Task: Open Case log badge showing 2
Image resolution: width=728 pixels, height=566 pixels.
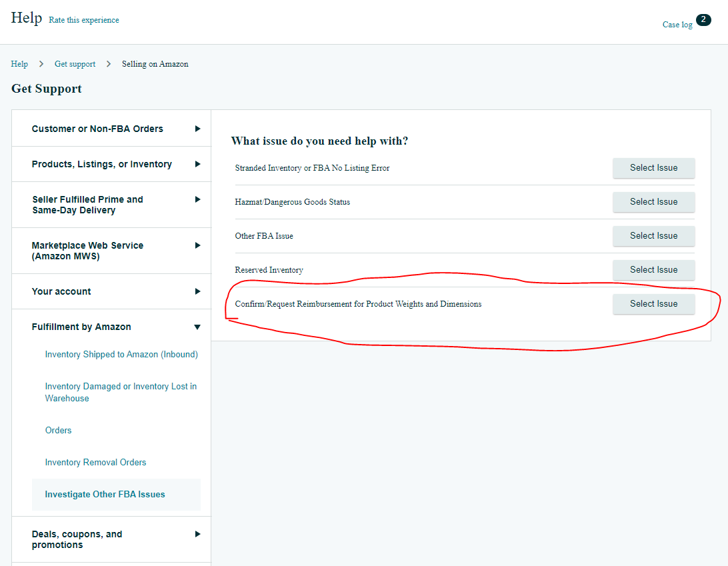Action: [703, 20]
